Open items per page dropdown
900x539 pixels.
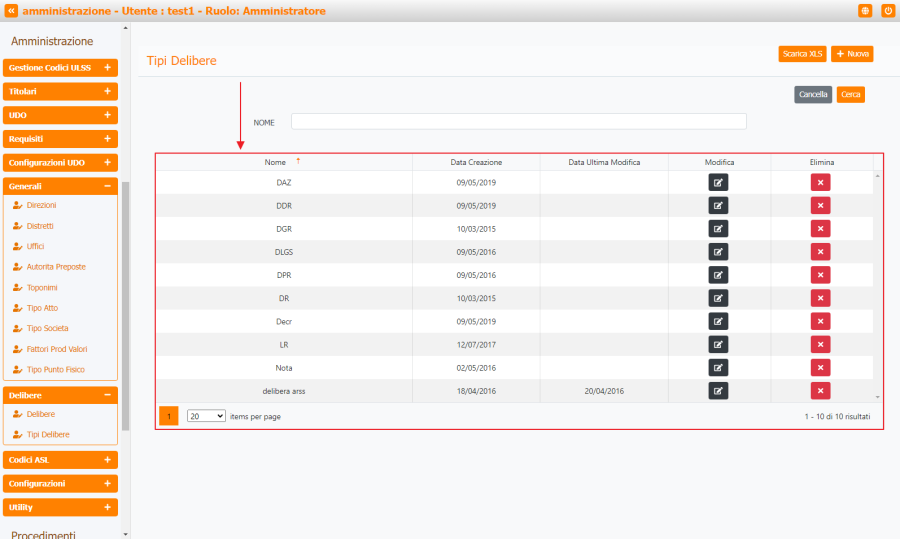(x=206, y=416)
